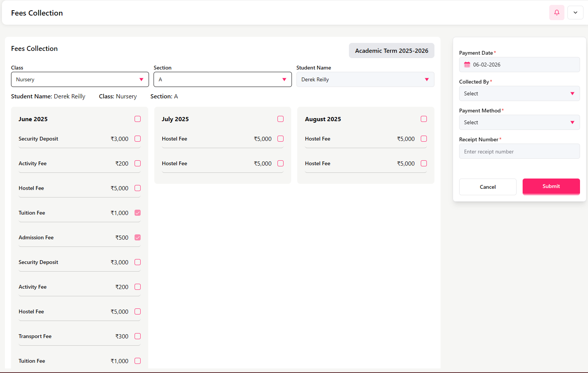Check the August 2025 month checkbox
Screen dimensions: 588x373
[x=424, y=119]
